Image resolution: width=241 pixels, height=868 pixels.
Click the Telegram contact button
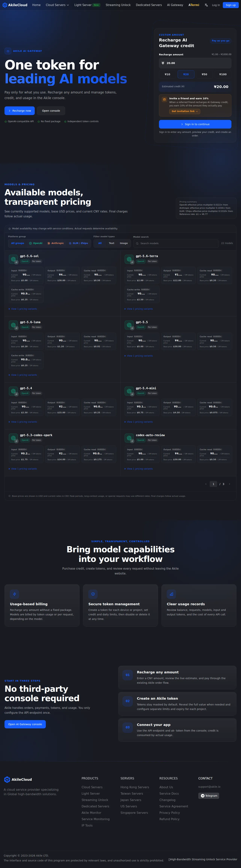(209, 796)
